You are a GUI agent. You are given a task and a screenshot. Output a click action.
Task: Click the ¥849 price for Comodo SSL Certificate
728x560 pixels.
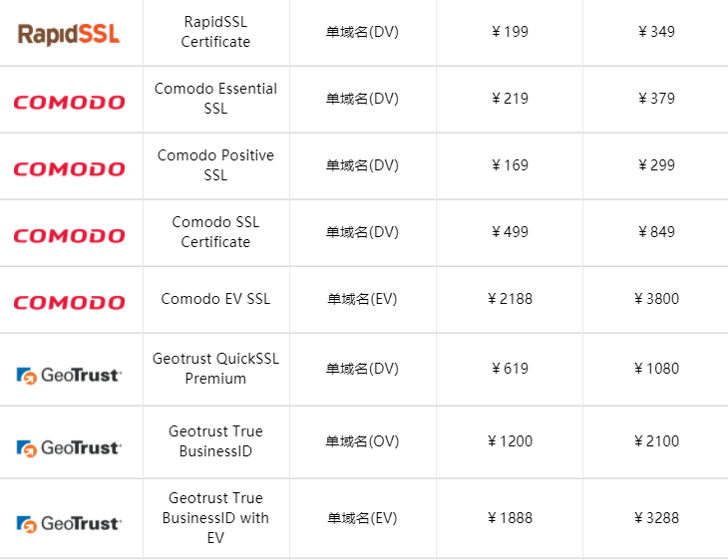coord(656,232)
